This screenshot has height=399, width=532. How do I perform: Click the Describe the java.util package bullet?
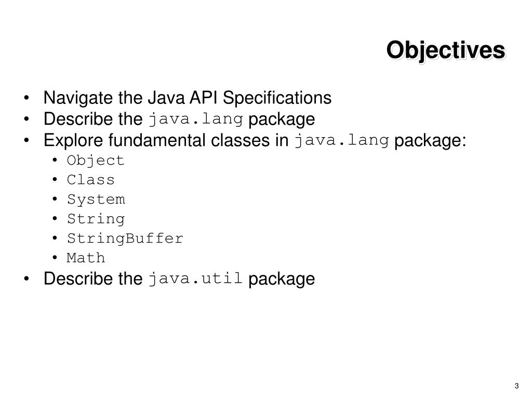pos(179,279)
